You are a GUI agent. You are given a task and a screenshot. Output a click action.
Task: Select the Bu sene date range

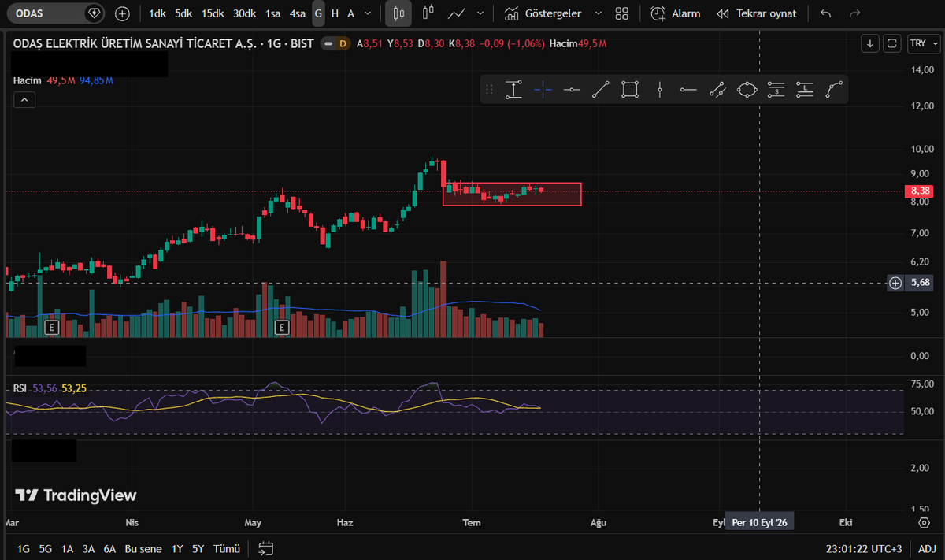pyautogui.click(x=143, y=548)
